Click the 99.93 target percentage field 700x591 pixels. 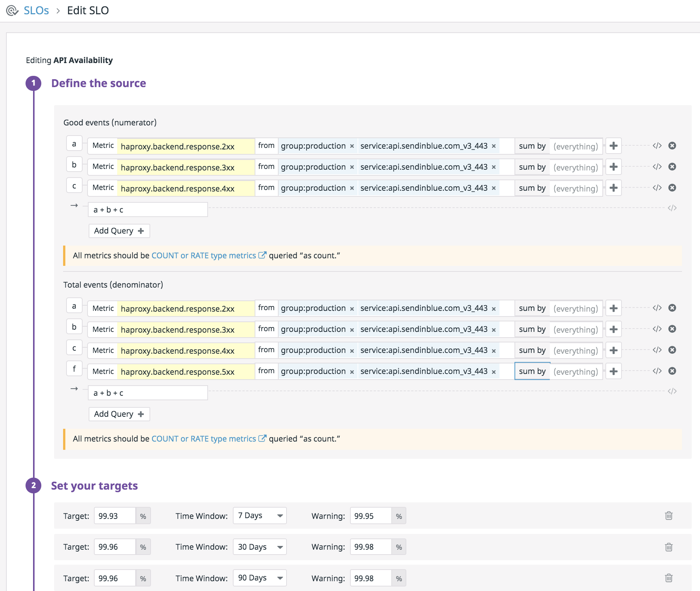114,516
